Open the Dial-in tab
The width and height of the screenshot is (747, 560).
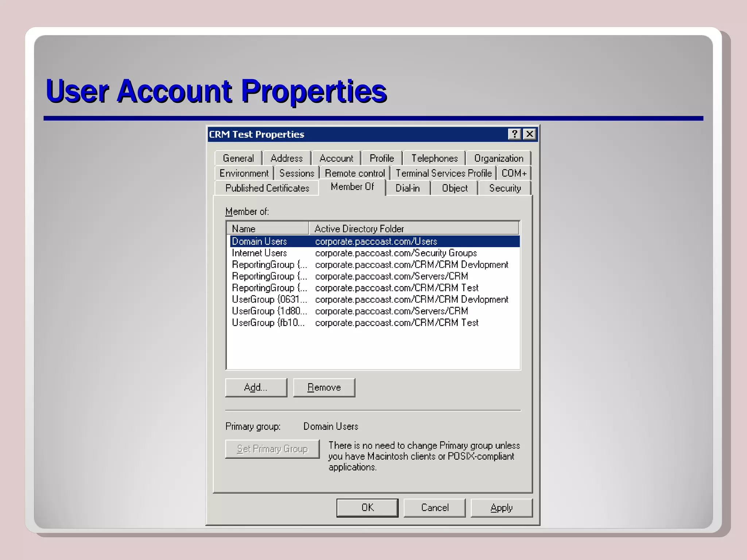click(408, 188)
